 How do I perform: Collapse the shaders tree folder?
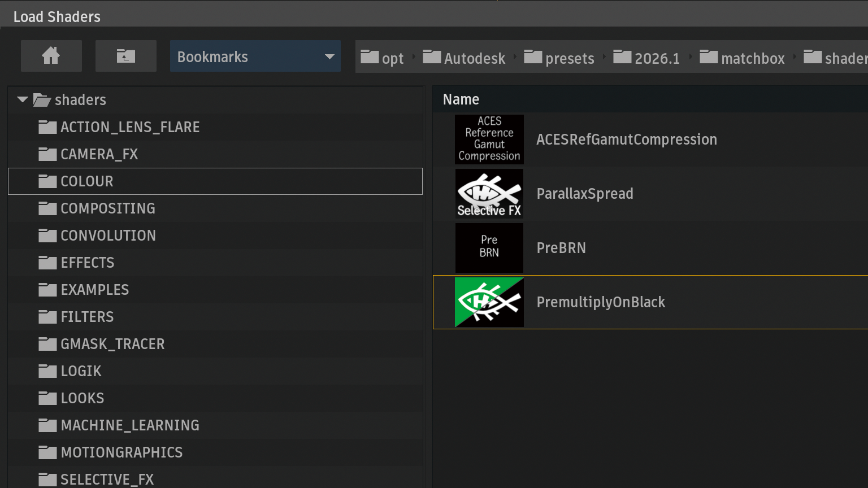pyautogui.click(x=23, y=100)
